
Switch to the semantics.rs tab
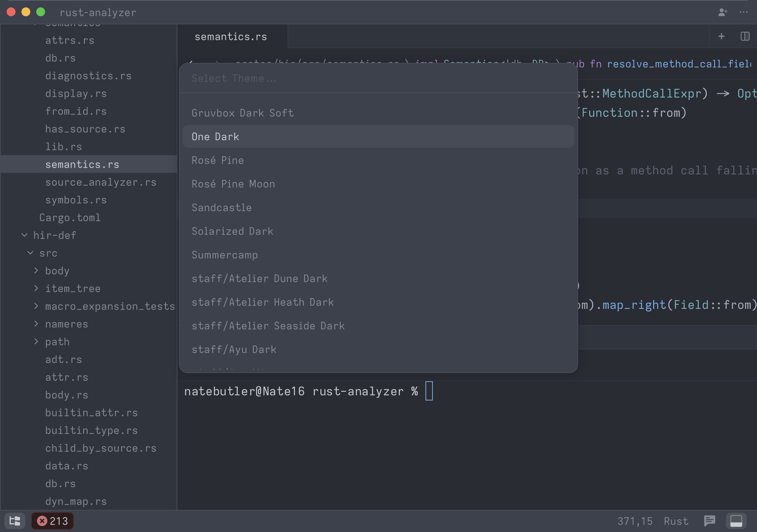(231, 37)
